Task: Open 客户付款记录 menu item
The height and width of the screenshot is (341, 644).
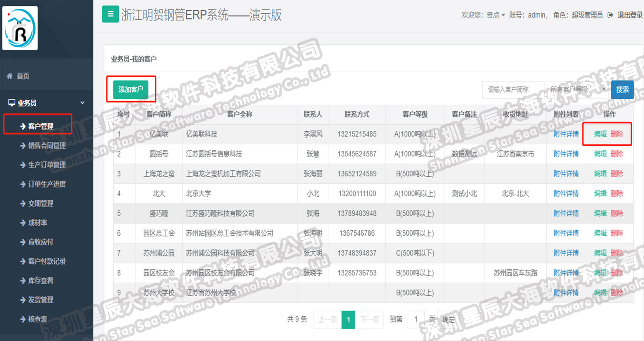Action: (x=43, y=261)
